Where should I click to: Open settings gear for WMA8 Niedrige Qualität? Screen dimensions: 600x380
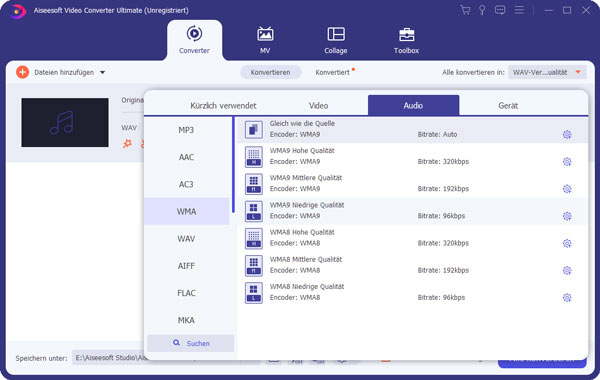[567, 297]
